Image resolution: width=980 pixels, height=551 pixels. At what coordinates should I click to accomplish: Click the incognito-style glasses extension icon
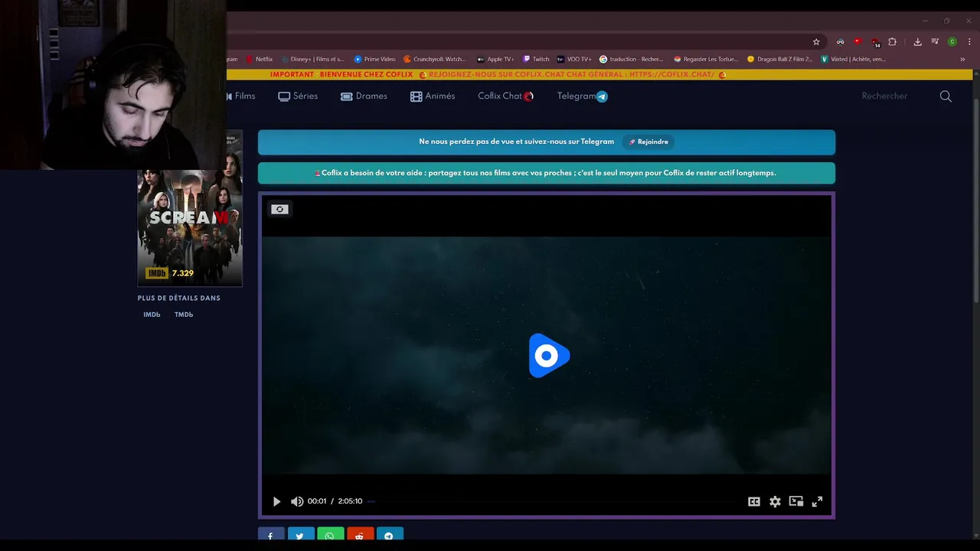click(841, 42)
